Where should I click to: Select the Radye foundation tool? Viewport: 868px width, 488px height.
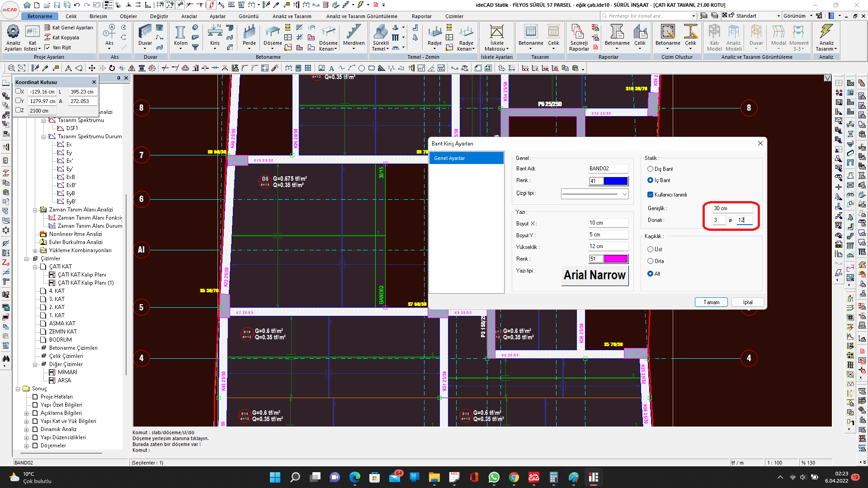(x=434, y=36)
